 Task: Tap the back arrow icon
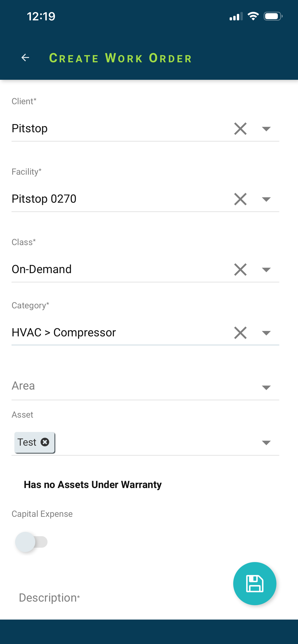pos(25,58)
